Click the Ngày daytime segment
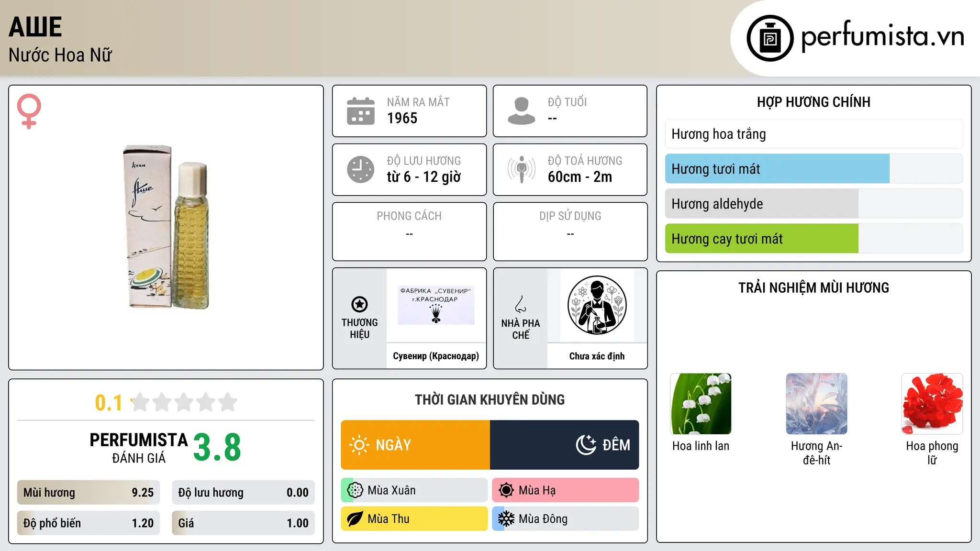This screenshot has height=551, width=980. [415, 445]
